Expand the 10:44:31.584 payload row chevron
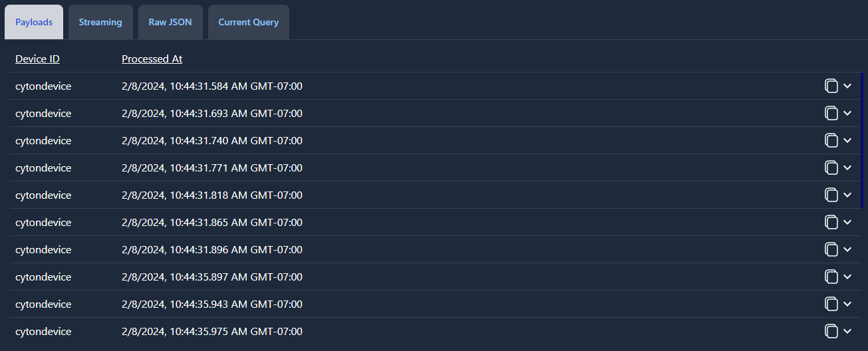This screenshot has height=351, width=868. click(x=847, y=86)
